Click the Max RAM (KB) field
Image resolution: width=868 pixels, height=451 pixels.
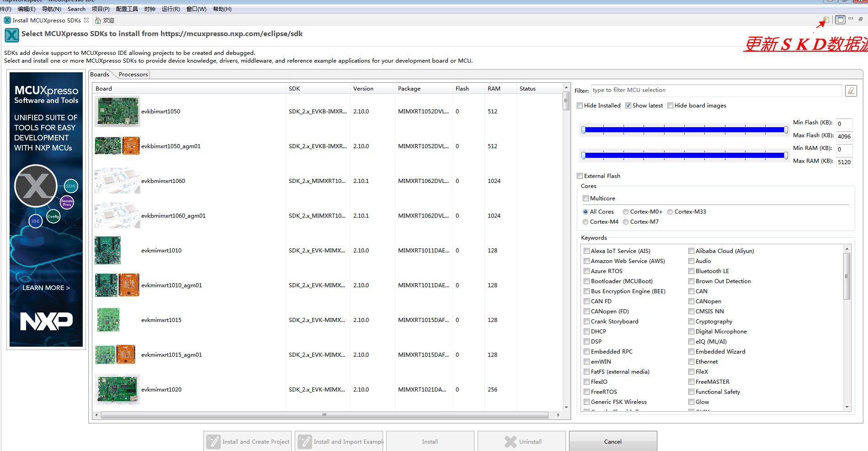(x=844, y=162)
